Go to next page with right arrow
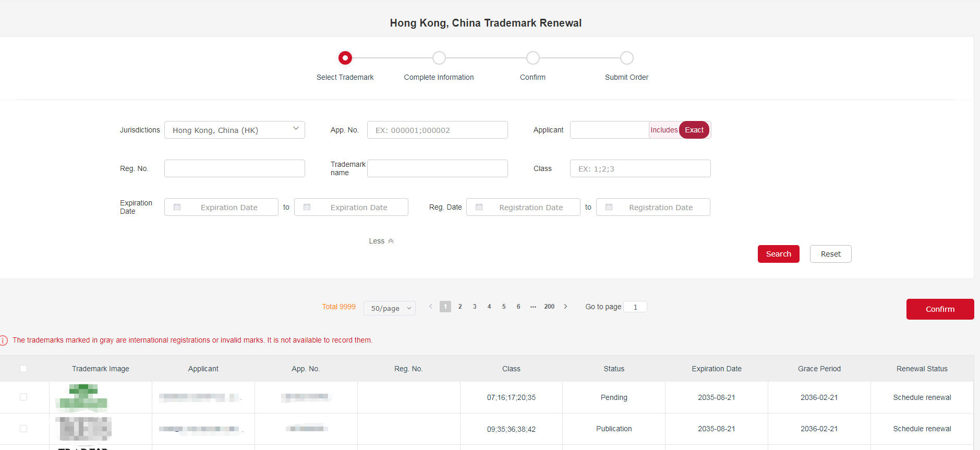980x450 pixels. click(x=565, y=307)
